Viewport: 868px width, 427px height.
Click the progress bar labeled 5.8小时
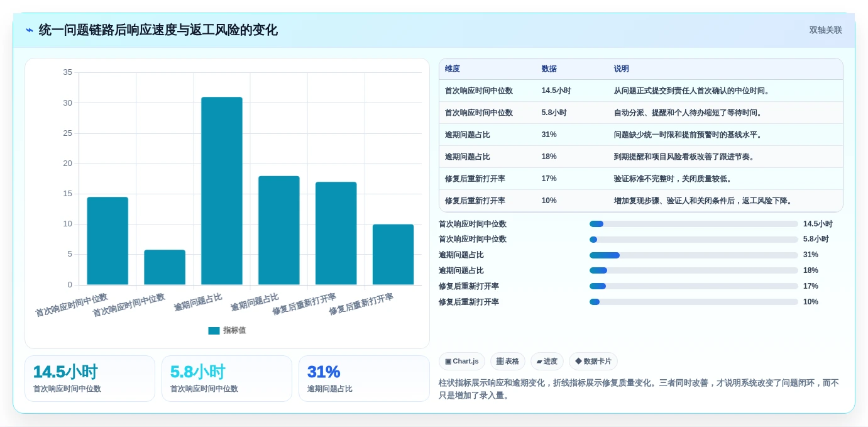694,240
